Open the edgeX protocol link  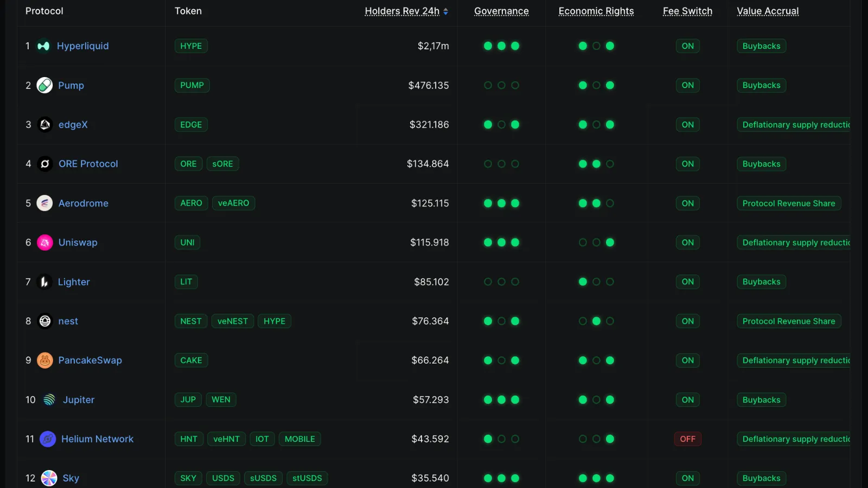[73, 125]
